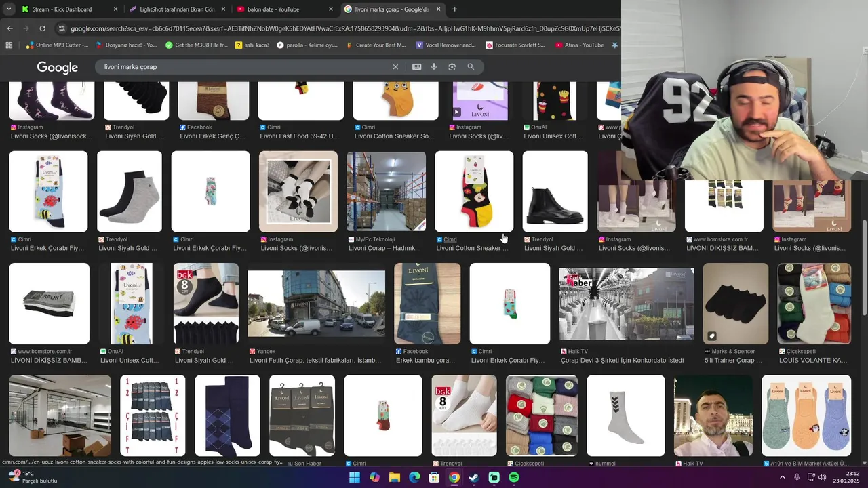Open a new browser tab
The height and width of the screenshot is (488, 868).
pyautogui.click(x=454, y=9)
